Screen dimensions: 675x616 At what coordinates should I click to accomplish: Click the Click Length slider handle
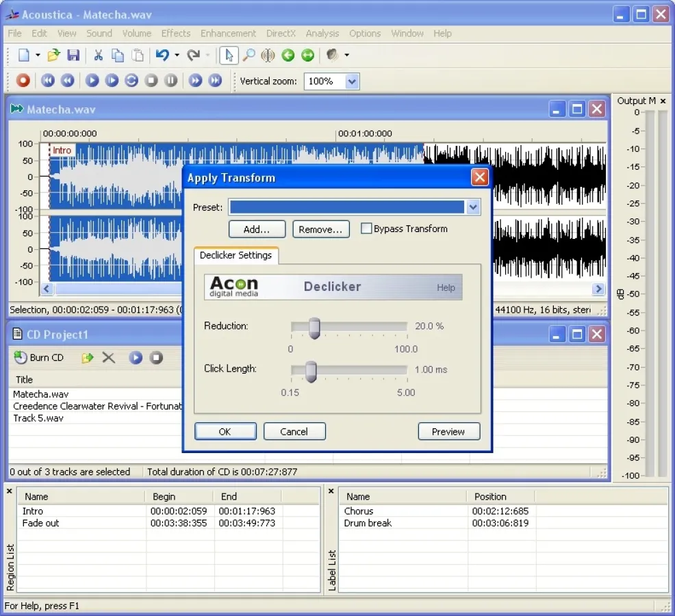coord(311,371)
